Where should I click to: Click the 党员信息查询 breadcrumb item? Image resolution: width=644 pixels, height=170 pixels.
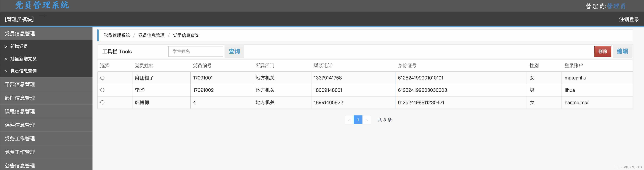(x=186, y=35)
